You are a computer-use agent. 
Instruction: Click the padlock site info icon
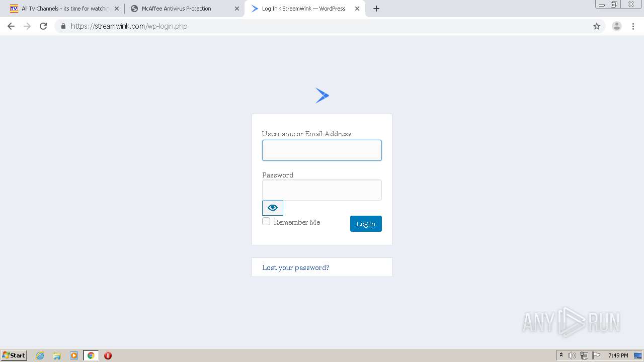click(63, 26)
